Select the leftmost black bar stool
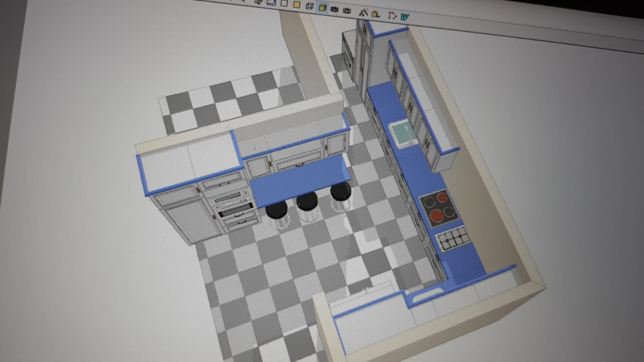 pyautogui.click(x=277, y=209)
